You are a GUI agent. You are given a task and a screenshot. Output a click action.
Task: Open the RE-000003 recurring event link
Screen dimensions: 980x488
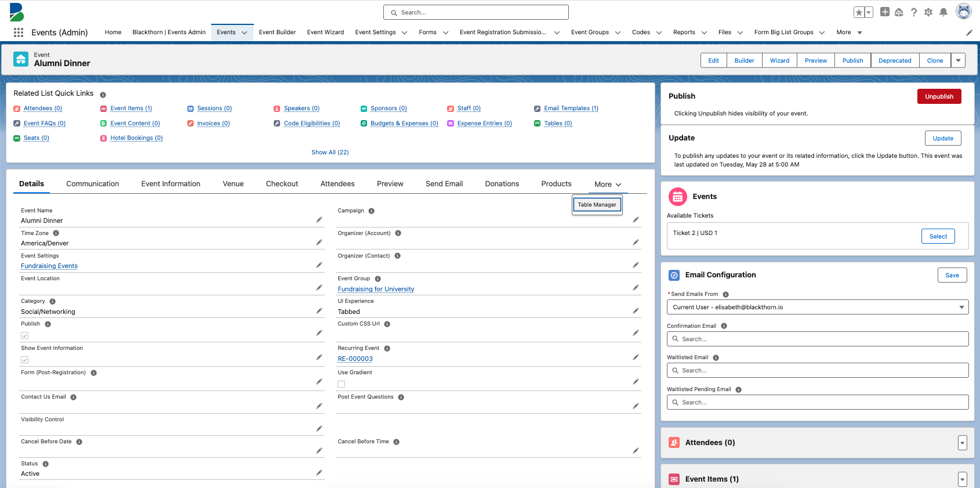pos(355,359)
